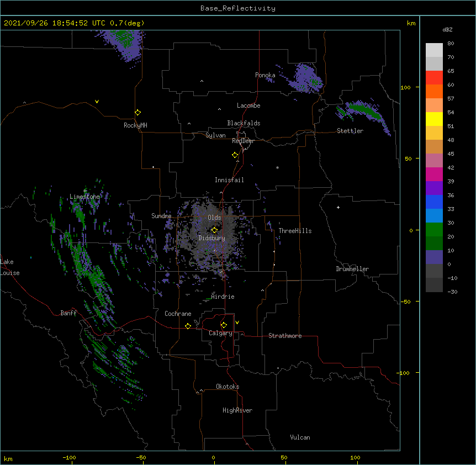Click the ThreeHills town label

[295, 231]
